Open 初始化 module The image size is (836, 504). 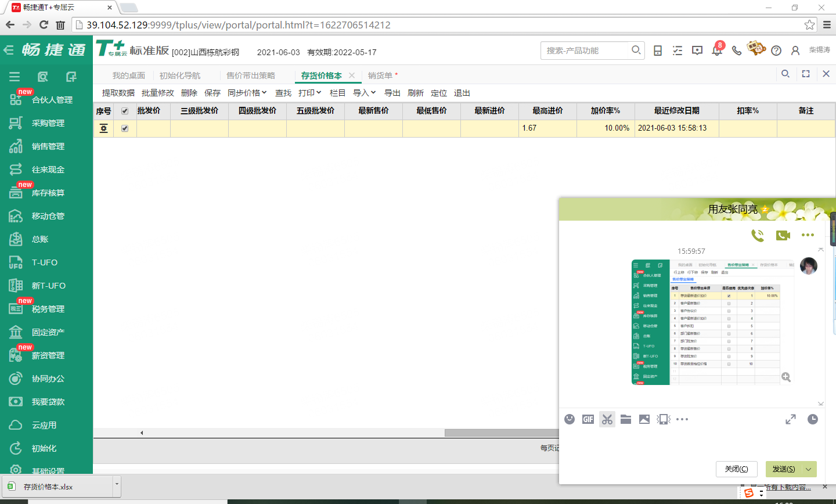44,448
